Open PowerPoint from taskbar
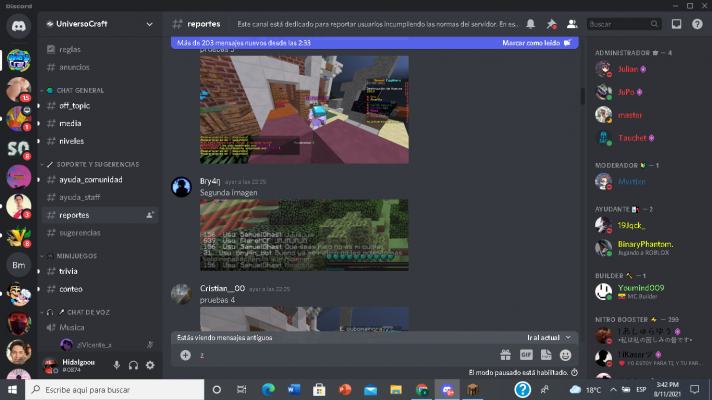The height and width of the screenshot is (400, 712). point(345,390)
